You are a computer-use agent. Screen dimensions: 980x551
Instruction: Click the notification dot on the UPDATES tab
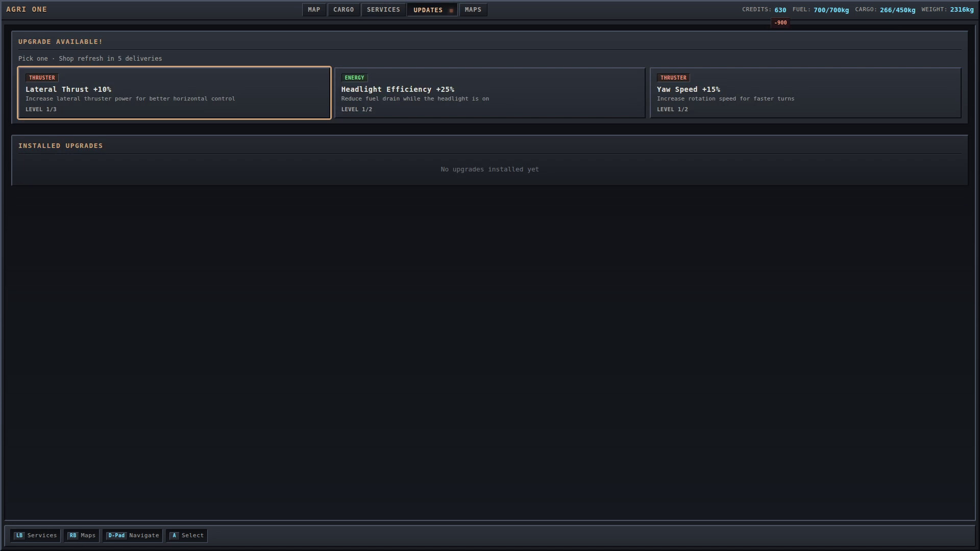(451, 10)
